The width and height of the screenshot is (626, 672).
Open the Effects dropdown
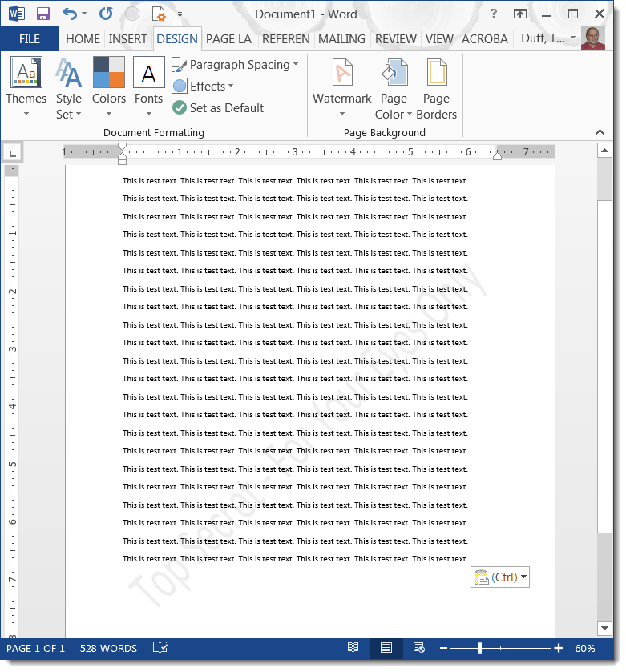click(x=204, y=87)
